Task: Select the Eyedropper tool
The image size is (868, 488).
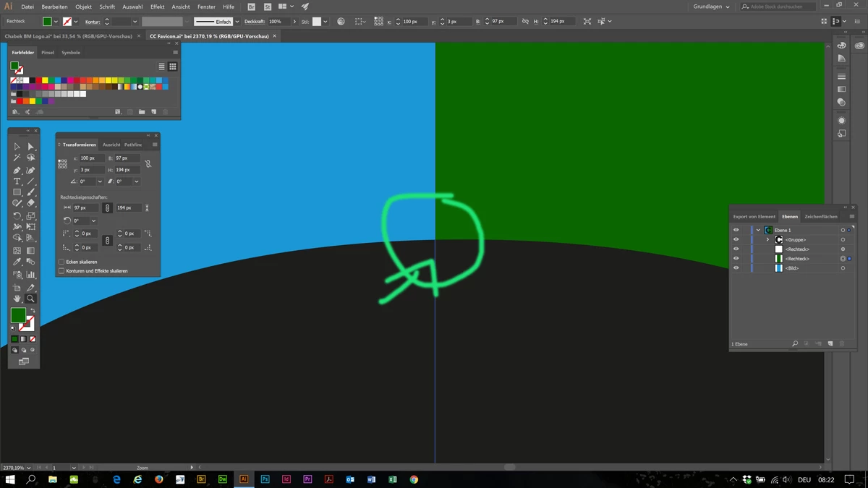Action: pos(17,262)
